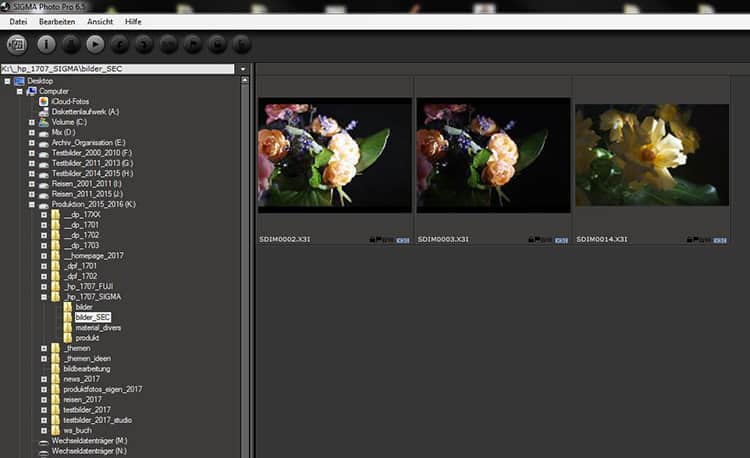Viewport: 750px width, 458px height.
Task: Select the material_divers folder
Action: click(x=97, y=328)
